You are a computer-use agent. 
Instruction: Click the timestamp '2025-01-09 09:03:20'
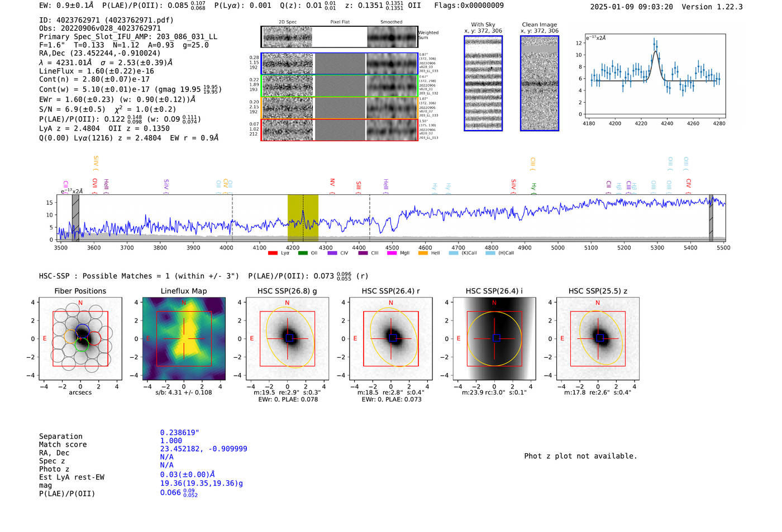click(631, 7)
